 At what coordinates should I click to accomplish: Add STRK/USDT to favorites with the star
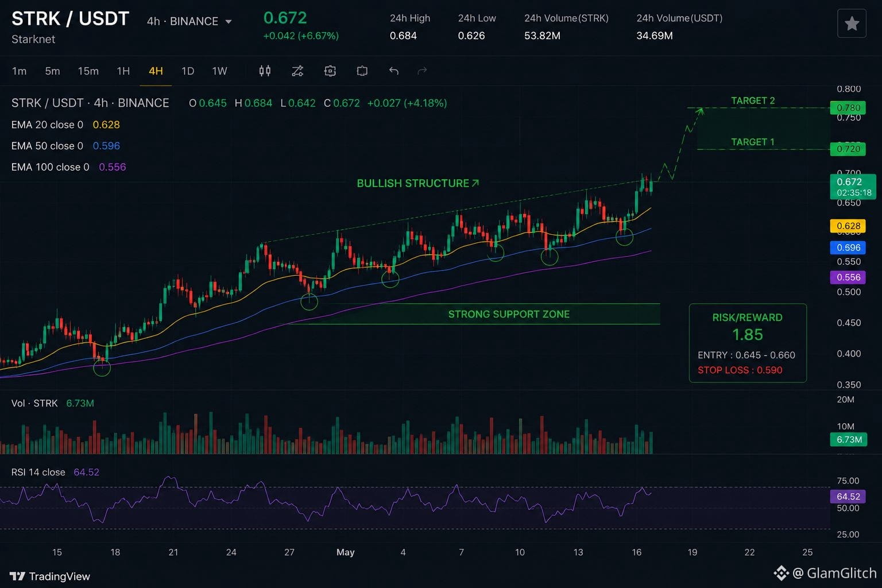852,24
